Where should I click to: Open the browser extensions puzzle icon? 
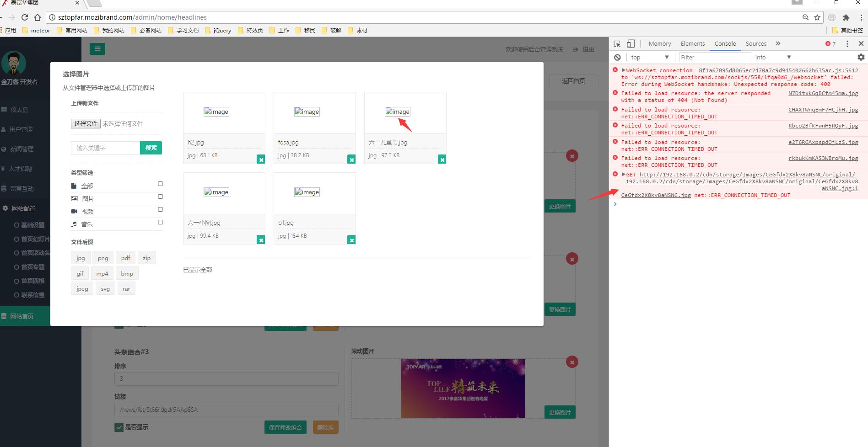tap(846, 17)
